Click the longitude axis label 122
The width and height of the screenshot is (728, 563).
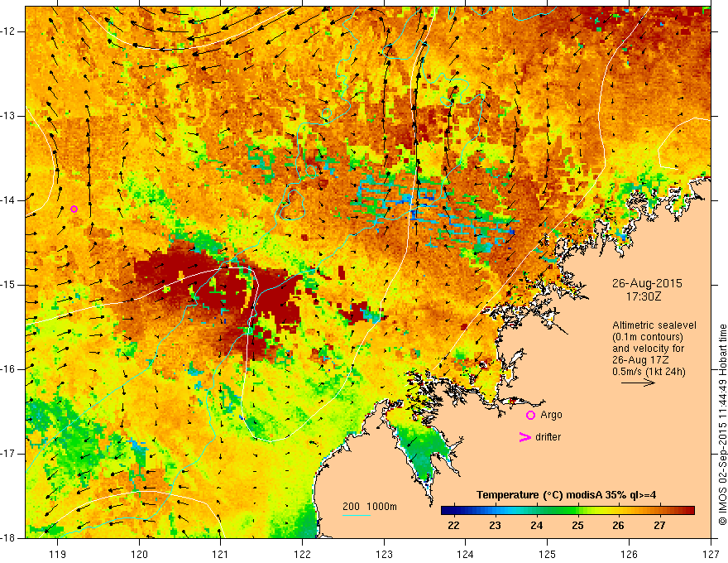pos(302,554)
